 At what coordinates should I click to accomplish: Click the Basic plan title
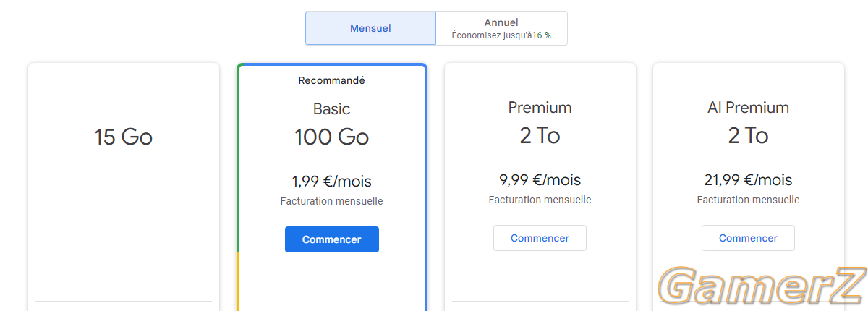tap(332, 109)
